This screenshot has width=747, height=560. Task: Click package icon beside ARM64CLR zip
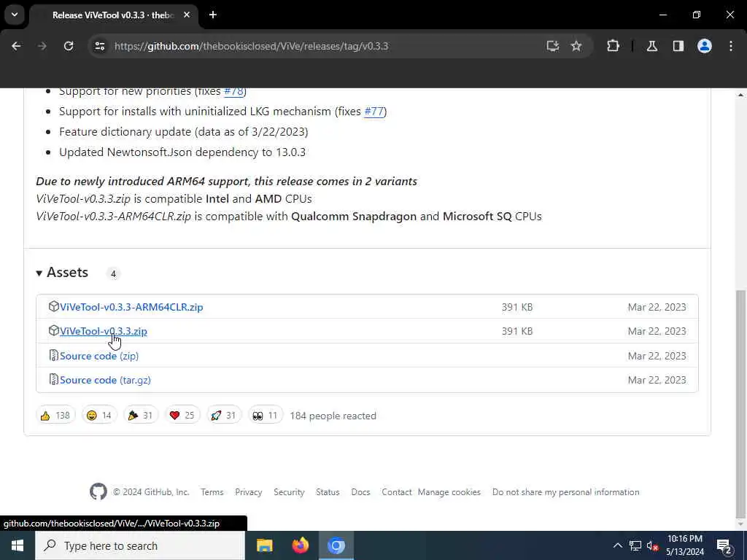[x=54, y=307]
